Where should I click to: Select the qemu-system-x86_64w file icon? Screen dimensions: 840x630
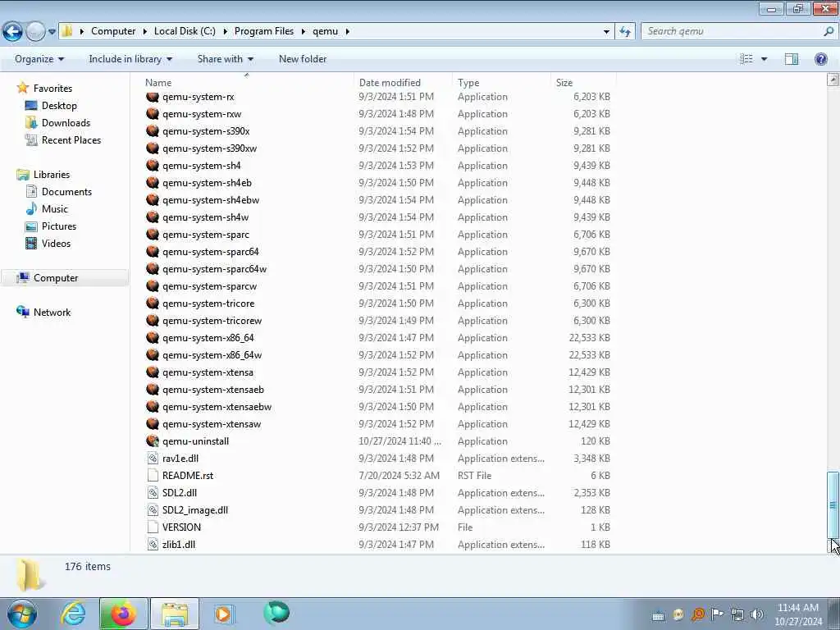[x=153, y=354]
